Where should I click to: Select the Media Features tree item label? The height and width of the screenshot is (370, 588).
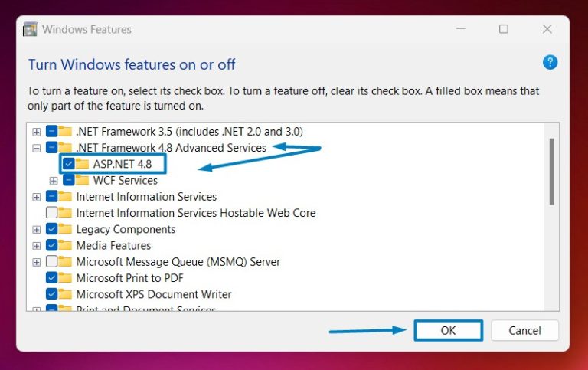(113, 245)
